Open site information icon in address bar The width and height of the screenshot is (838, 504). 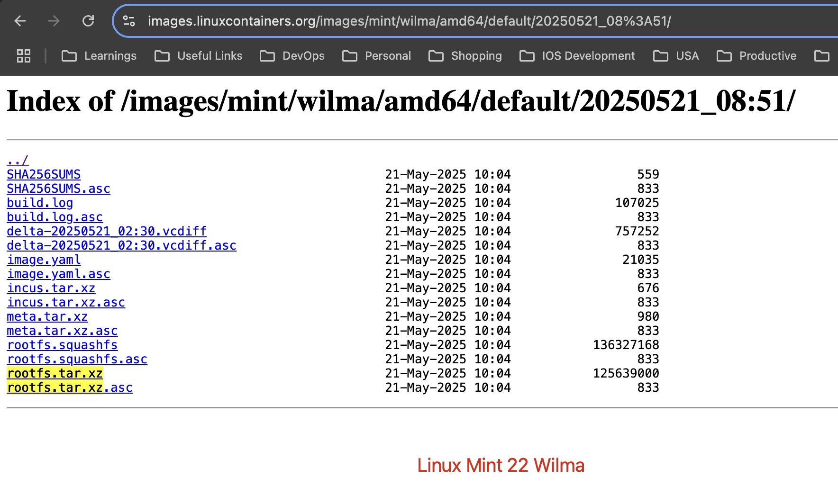click(129, 21)
